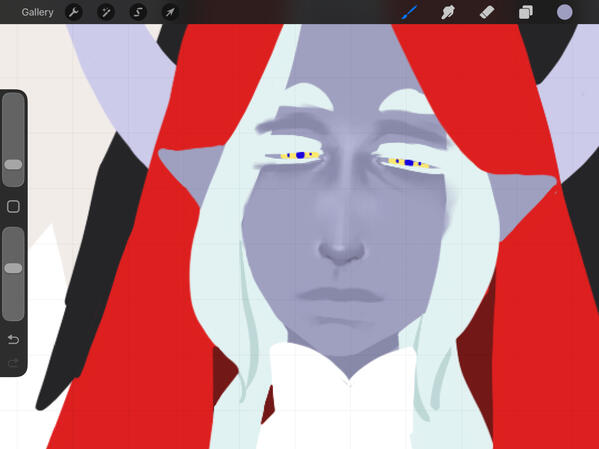Select the Brush tool
Screen dimensions: 599x449
pos(409,12)
